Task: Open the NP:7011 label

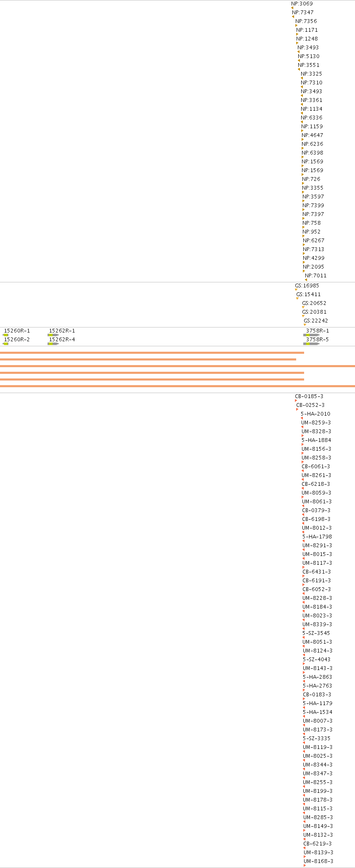Action: point(316,276)
